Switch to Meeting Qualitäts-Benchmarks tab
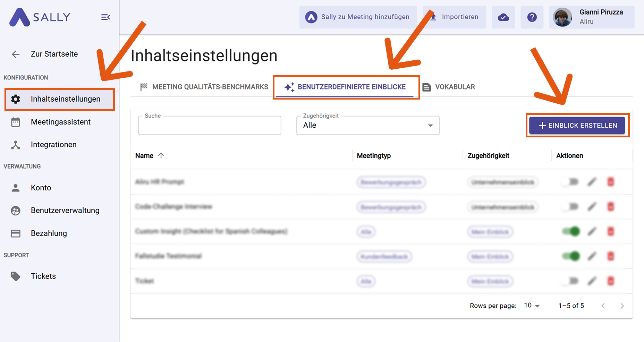This screenshot has width=644, height=342. point(204,87)
